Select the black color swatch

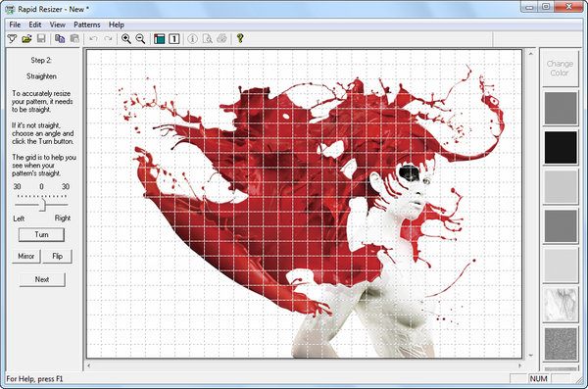[561, 147]
